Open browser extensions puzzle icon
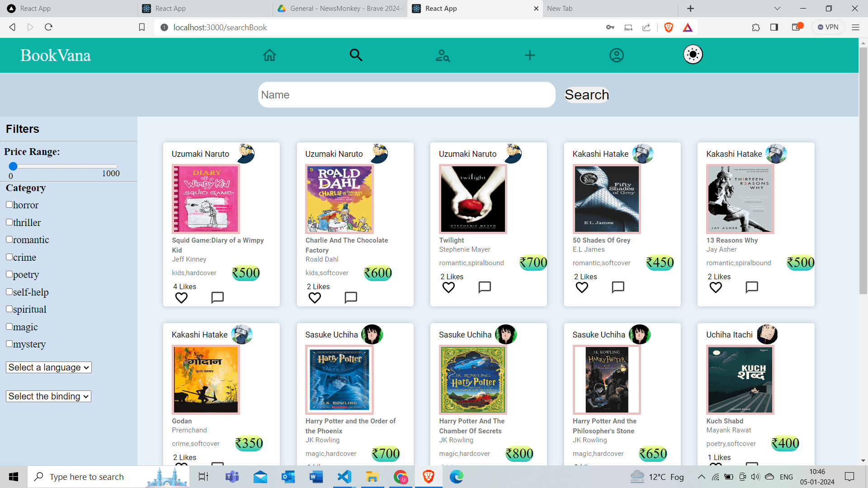868x488 pixels. point(756,28)
